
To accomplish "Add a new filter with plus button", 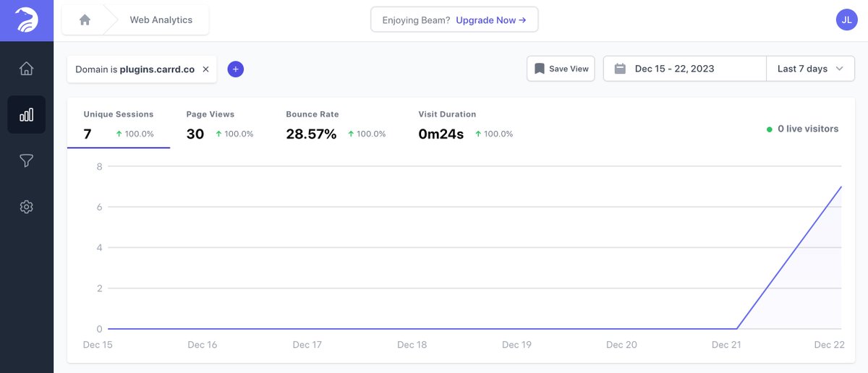I will [x=236, y=69].
